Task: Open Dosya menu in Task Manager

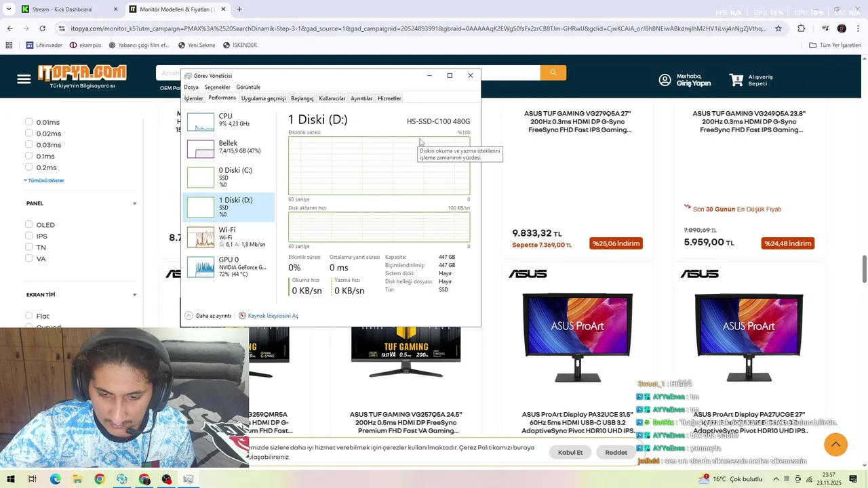Action: click(x=191, y=87)
